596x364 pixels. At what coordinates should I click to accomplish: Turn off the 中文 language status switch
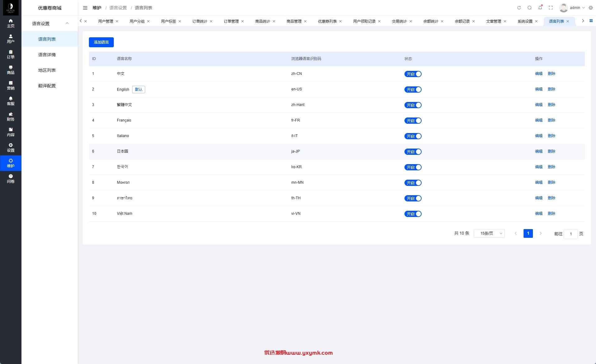pyautogui.click(x=413, y=74)
